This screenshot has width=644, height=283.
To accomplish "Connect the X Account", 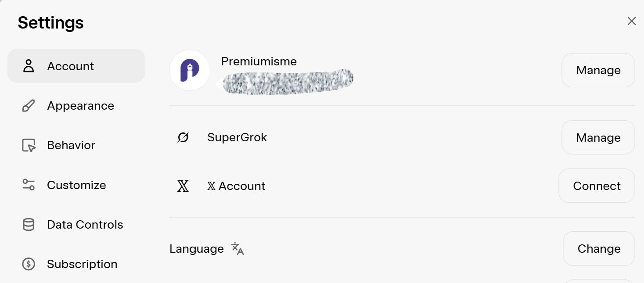I will point(596,186).
